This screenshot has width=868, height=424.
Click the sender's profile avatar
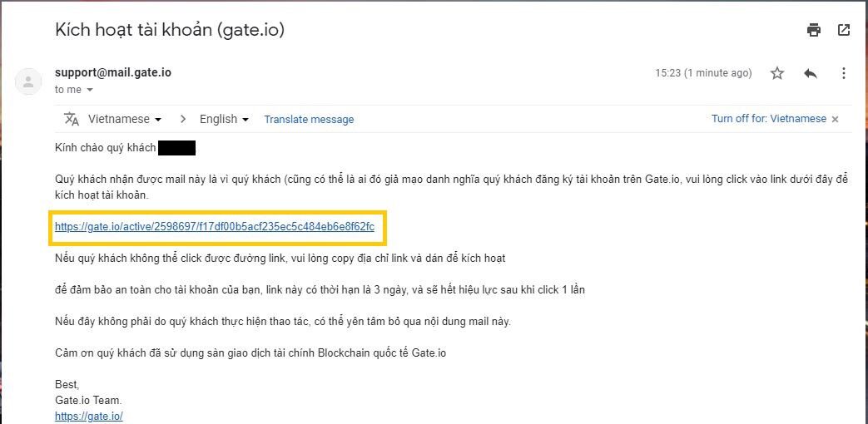pyautogui.click(x=29, y=81)
